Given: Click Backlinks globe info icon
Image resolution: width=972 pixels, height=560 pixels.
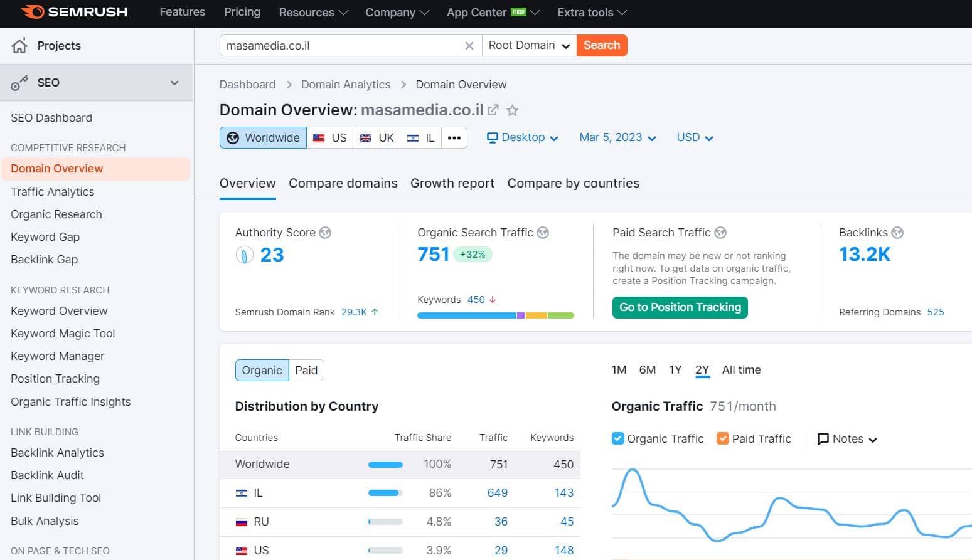Looking at the screenshot, I should (897, 233).
